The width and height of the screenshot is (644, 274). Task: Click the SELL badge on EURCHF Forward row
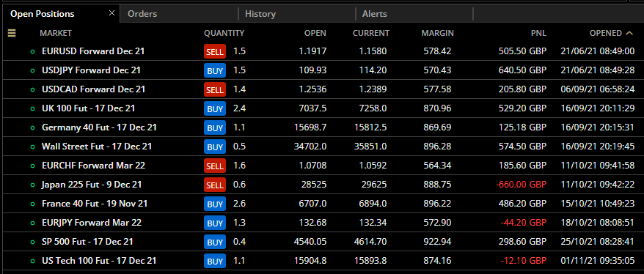[x=215, y=166]
